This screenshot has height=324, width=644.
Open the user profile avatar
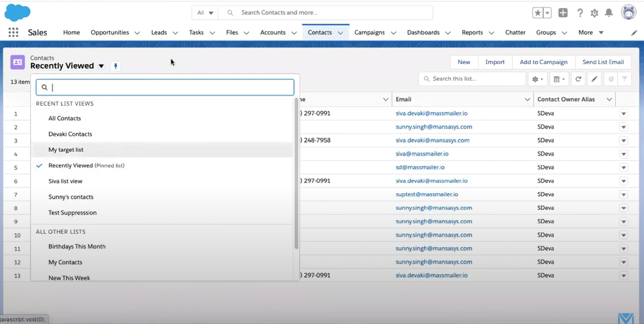pyautogui.click(x=629, y=12)
